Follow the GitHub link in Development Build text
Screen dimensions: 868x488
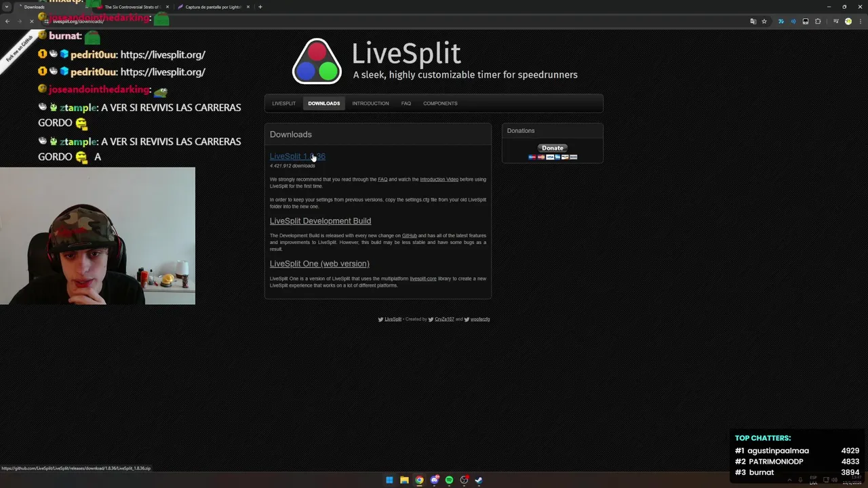click(x=410, y=236)
